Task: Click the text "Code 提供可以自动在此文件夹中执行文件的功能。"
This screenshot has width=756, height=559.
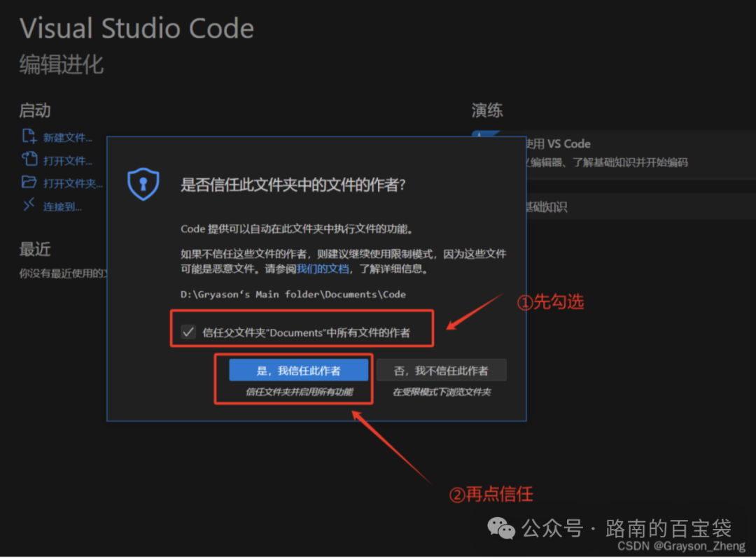Action: (x=297, y=229)
